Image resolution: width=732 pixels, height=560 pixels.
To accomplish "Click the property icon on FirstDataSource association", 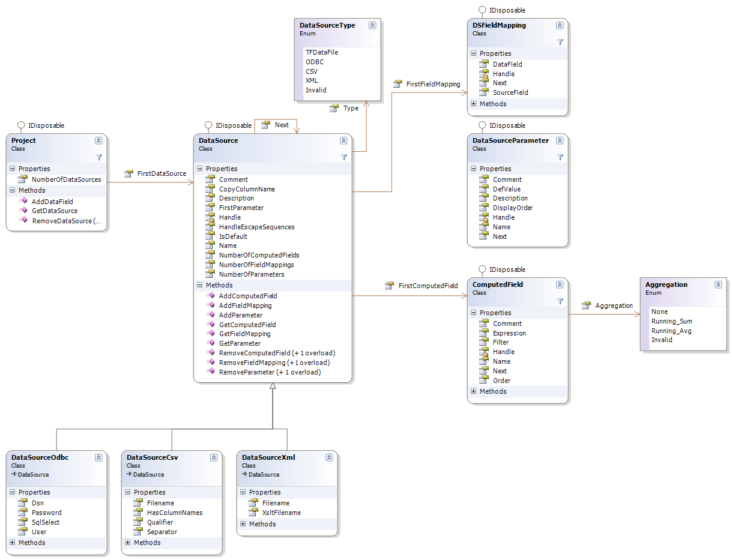I will (x=129, y=173).
